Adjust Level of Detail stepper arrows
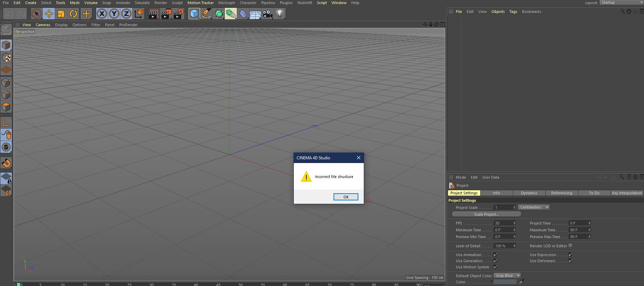Screen dimensions: 644x286 (x=514, y=246)
